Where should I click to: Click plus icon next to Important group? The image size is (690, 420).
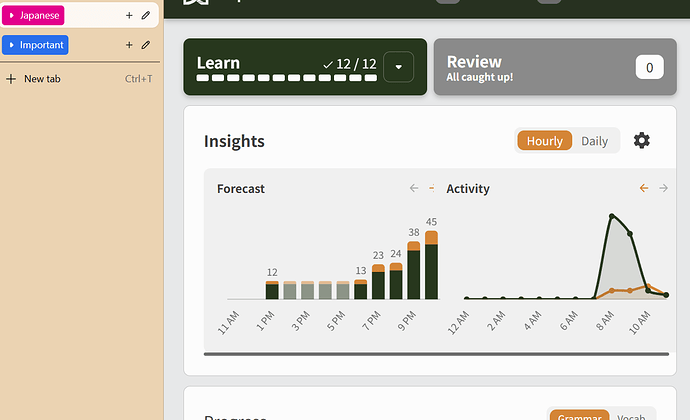tap(129, 45)
